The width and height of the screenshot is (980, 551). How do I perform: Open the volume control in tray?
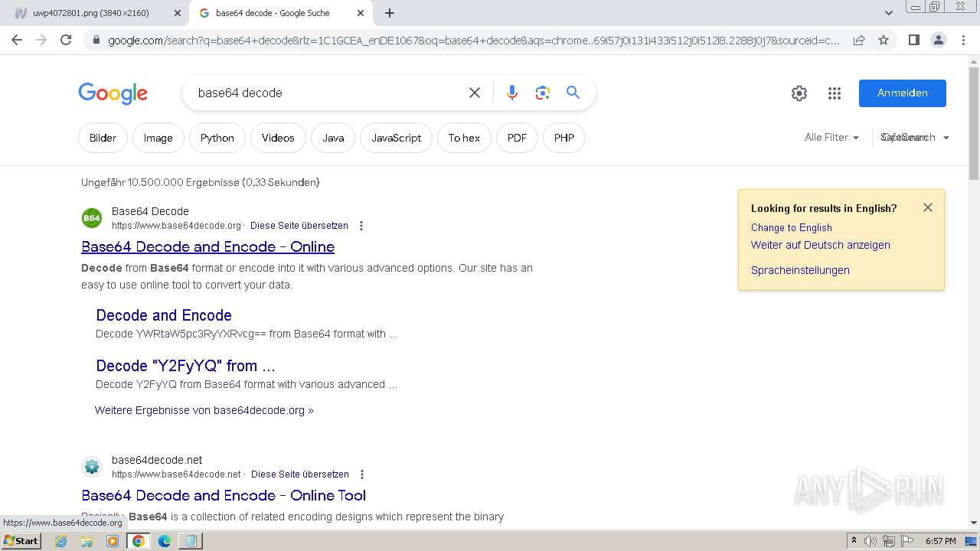(x=871, y=541)
